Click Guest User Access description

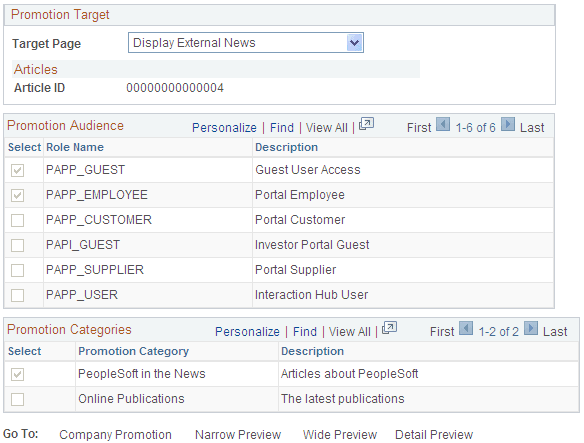pyautogui.click(x=308, y=170)
